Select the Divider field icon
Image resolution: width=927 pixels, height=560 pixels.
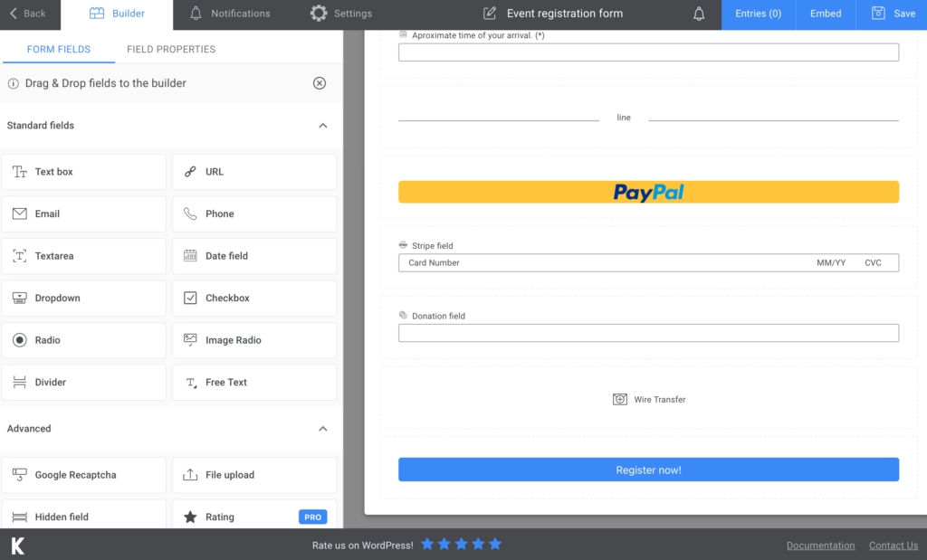(20, 382)
